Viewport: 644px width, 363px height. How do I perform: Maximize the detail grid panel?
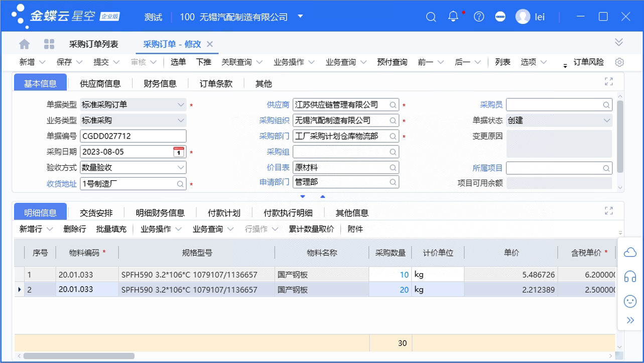pos(609,211)
